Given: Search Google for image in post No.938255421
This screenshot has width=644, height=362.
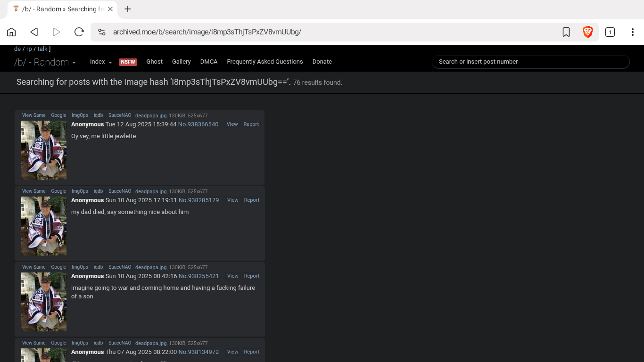Looking at the screenshot, I should point(58,267).
